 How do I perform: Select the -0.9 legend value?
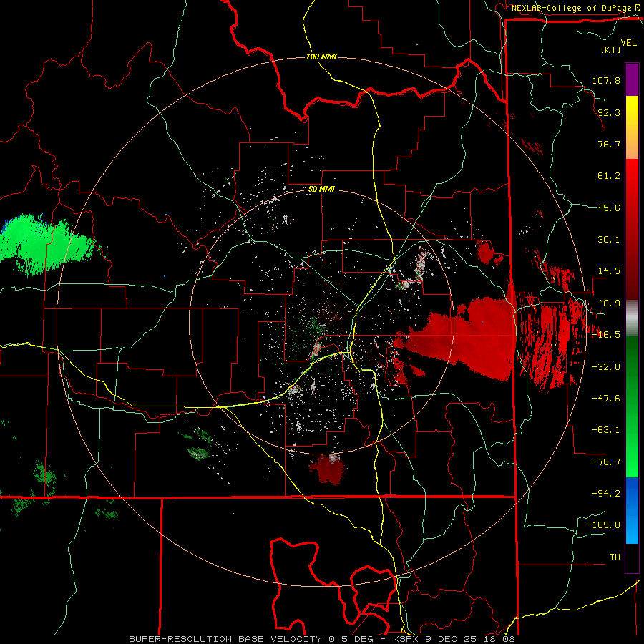point(609,303)
